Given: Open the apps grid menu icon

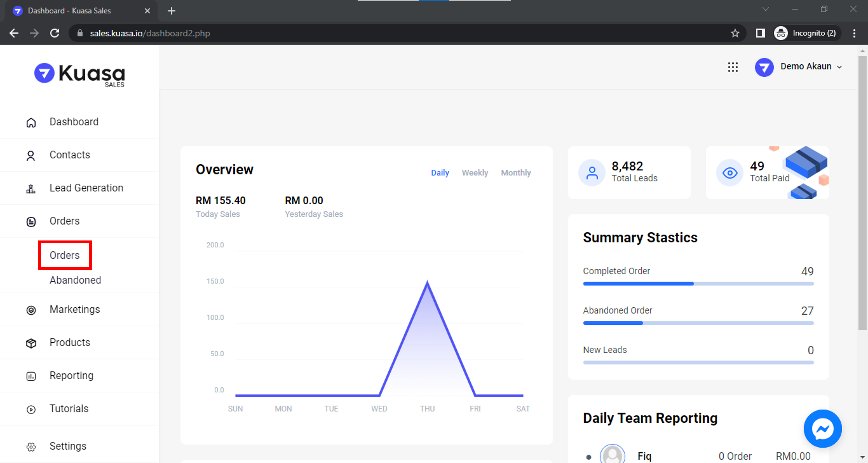Looking at the screenshot, I should [732, 67].
